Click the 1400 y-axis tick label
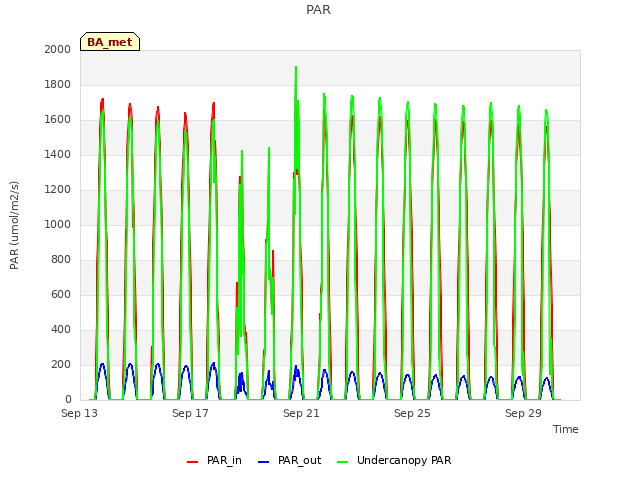Screen dimensions: 640x480 tap(58, 154)
